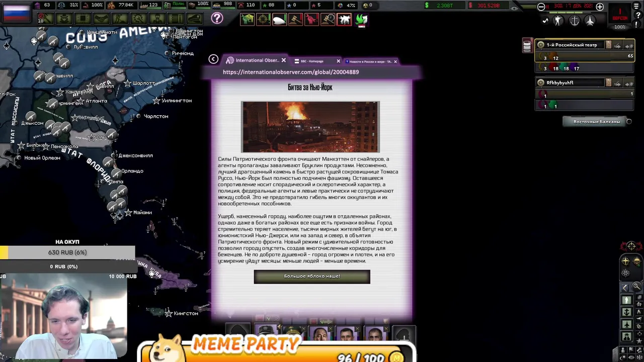Click the НА ОКУП 630 RUB progress bar
The width and height of the screenshot is (644, 362).
(67, 252)
